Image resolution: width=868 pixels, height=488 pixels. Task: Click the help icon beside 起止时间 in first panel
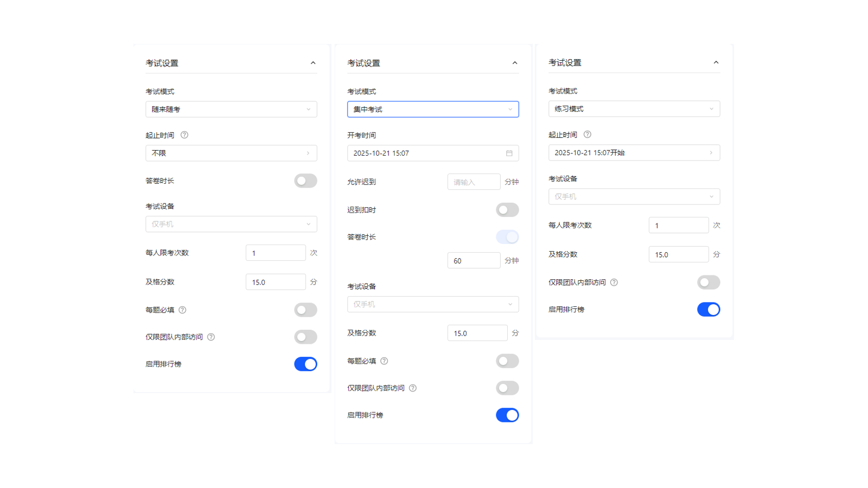(184, 135)
